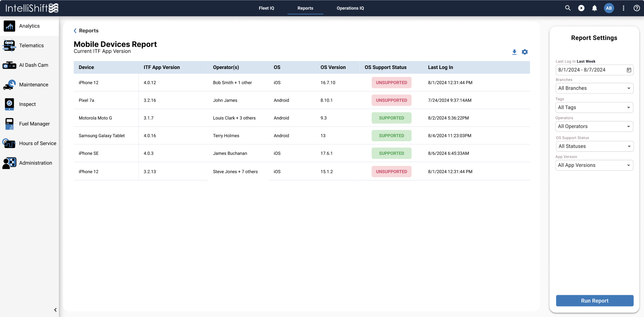Sort by the ITF App Version header
644x317 pixels.
pos(162,67)
